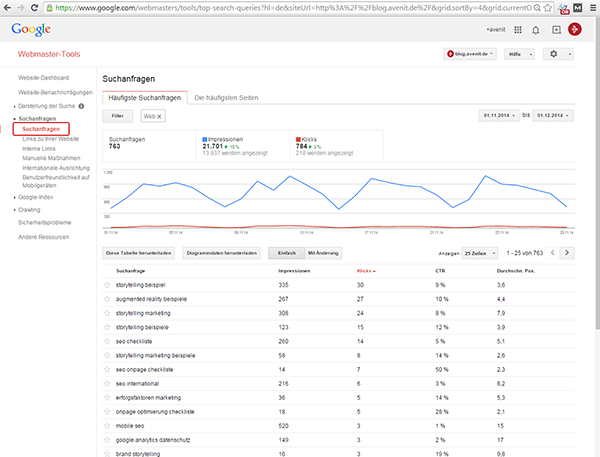
Task: Sort by the CTR column header
Action: 440,271
